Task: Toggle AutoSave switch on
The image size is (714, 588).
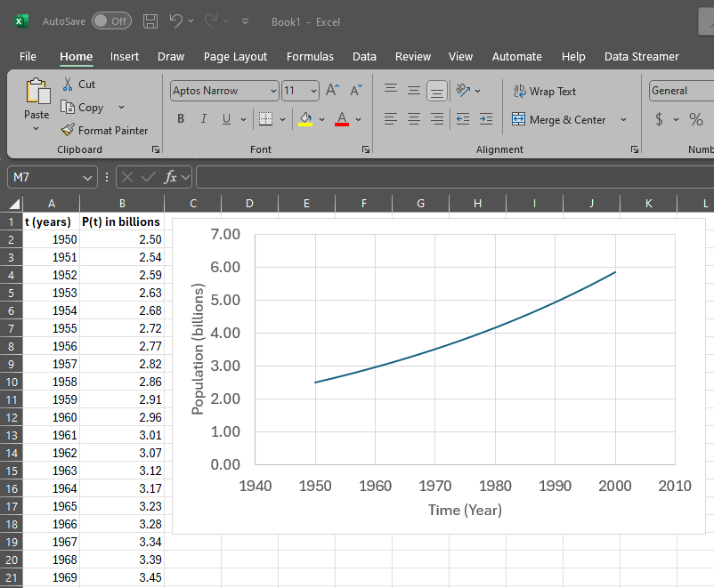Action: 111,21
